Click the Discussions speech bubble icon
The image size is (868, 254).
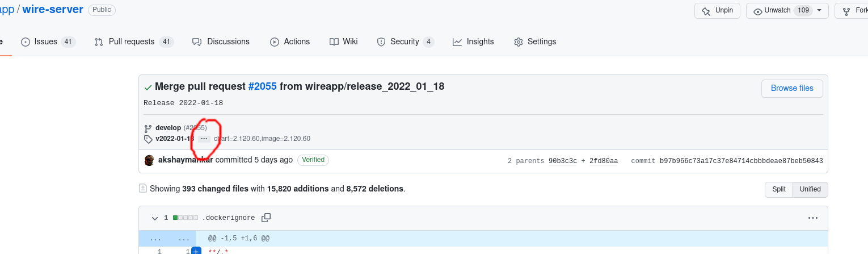click(197, 41)
